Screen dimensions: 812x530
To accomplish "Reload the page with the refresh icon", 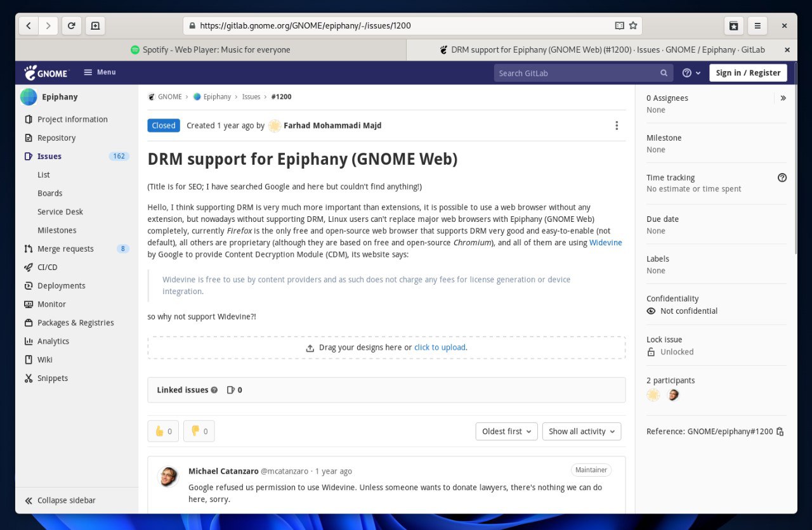I will (x=72, y=26).
